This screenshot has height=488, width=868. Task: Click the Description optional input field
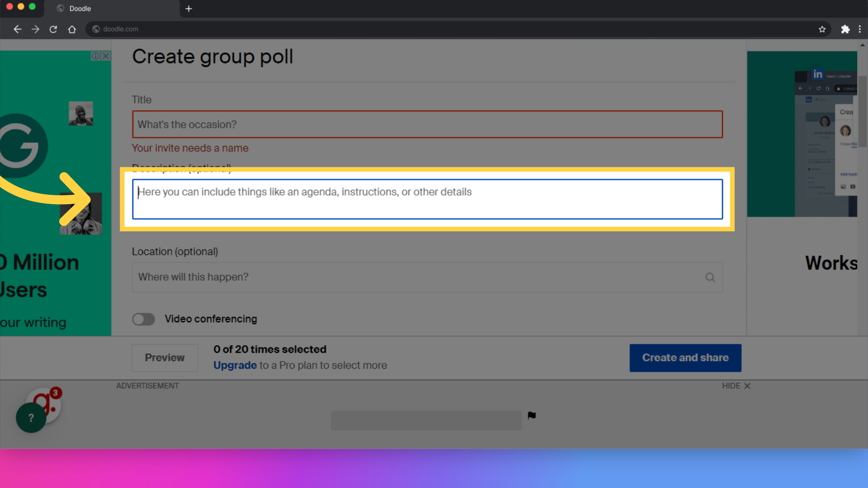point(427,199)
